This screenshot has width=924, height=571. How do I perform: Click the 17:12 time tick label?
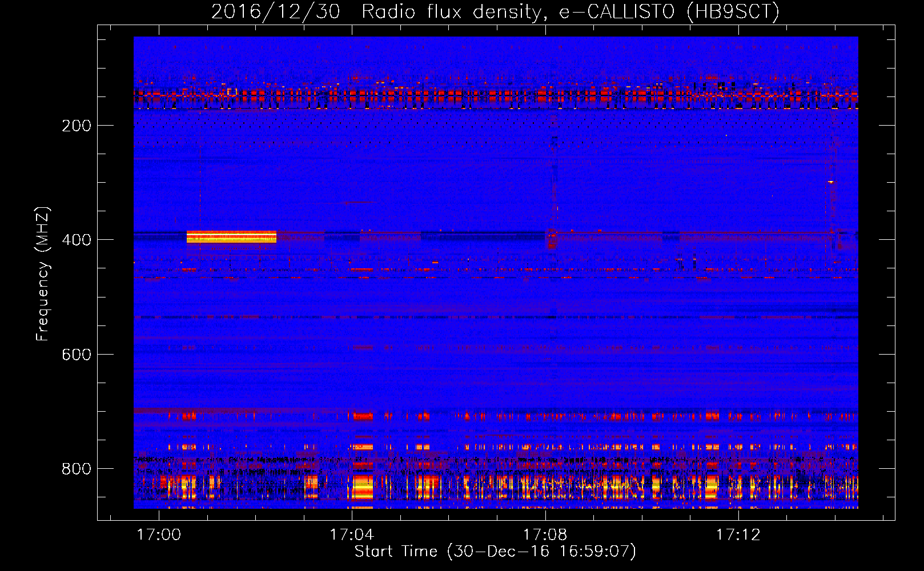[738, 534]
